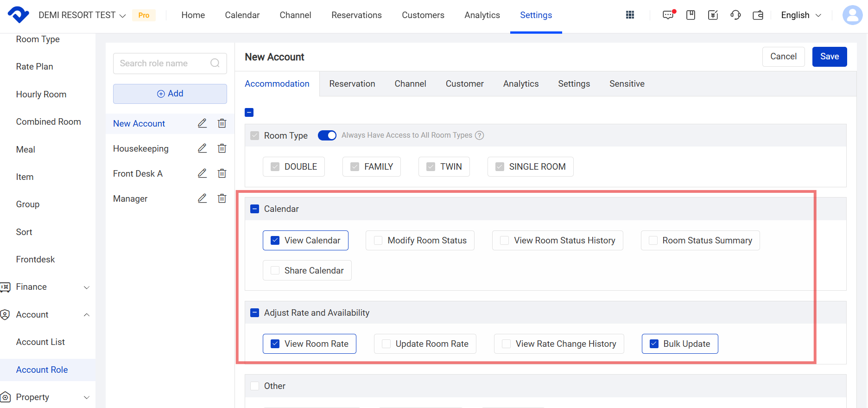Open the apps grid icon
The width and height of the screenshot is (868, 408).
point(630,15)
